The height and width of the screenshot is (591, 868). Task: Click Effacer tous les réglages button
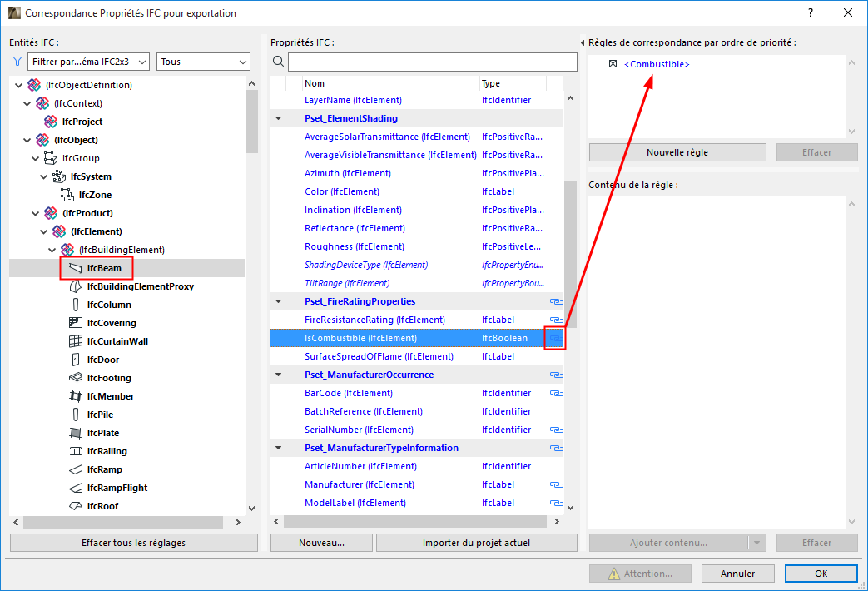click(x=133, y=543)
